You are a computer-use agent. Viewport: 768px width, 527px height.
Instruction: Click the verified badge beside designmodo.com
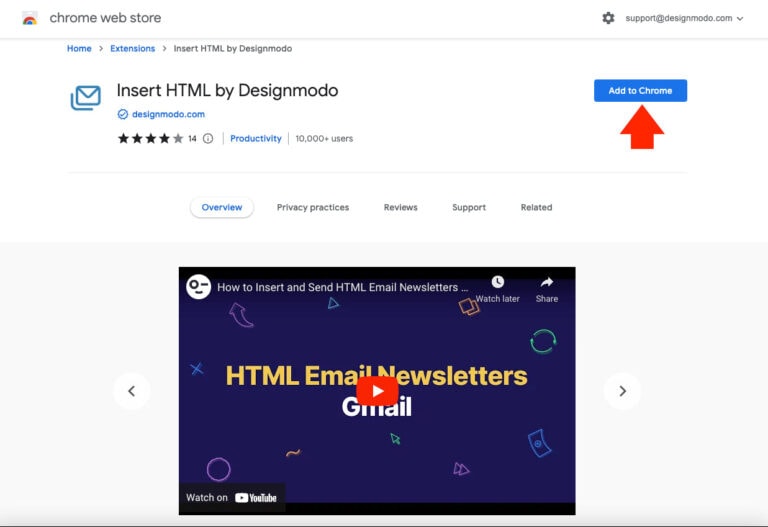pyautogui.click(x=123, y=115)
